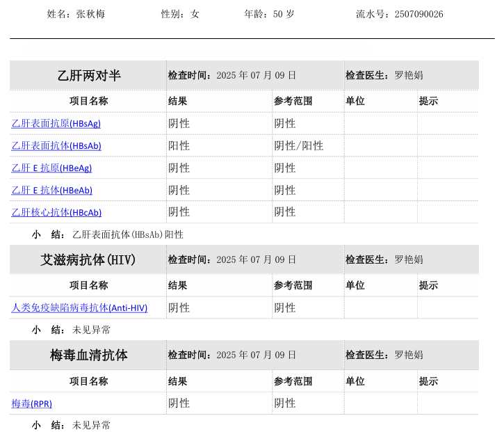Select summary 乙肝表面抗体(HBsAb)阳性
Image resolution: width=504 pixels, height=432 pixels.
point(128,234)
